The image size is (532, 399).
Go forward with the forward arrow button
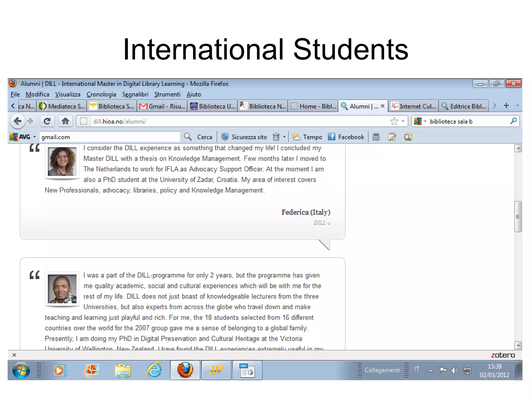point(31,121)
